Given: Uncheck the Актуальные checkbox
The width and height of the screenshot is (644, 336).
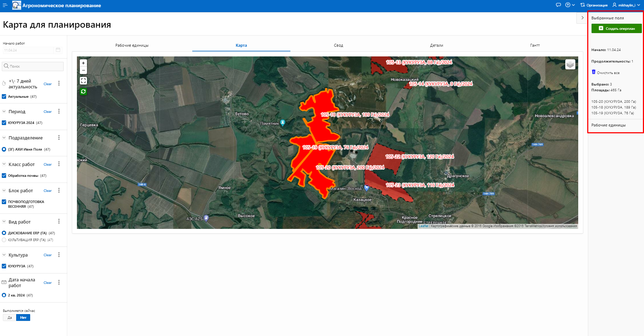Looking at the screenshot, I should 4,97.
